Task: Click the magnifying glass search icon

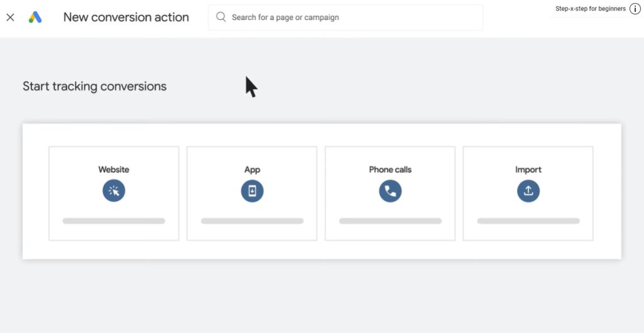Action: click(221, 17)
